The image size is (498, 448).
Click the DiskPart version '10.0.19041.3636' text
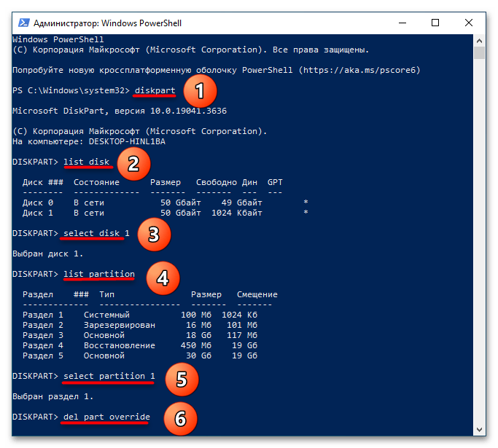click(x=188, y=111)
